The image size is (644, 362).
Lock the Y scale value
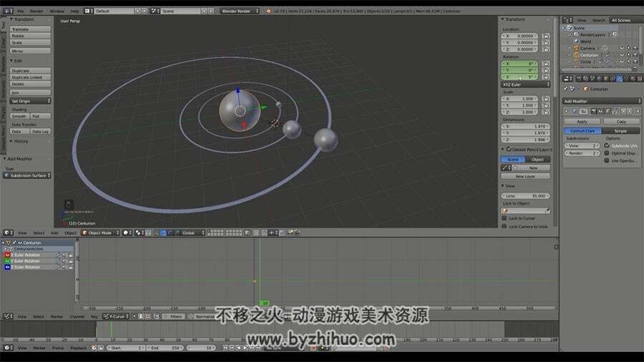point(546,105)
